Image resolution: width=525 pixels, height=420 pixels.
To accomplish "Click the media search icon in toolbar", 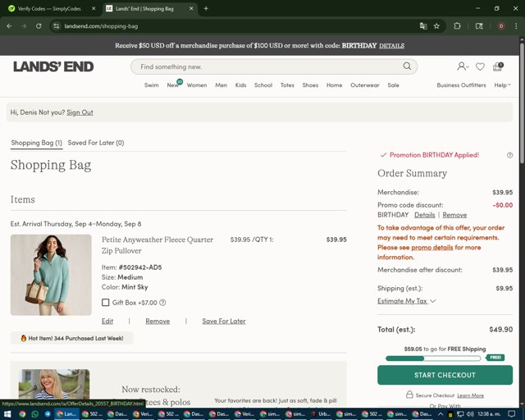I will click(479, 26).
